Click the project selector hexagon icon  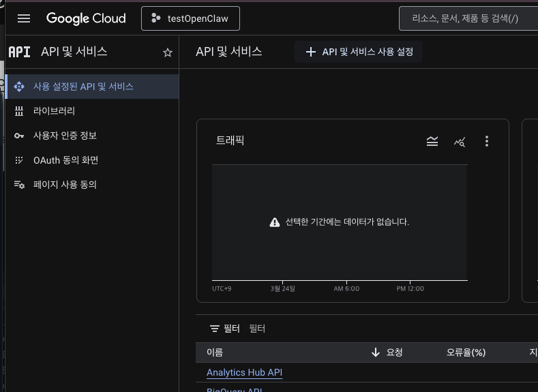click(x=155, y=18)
